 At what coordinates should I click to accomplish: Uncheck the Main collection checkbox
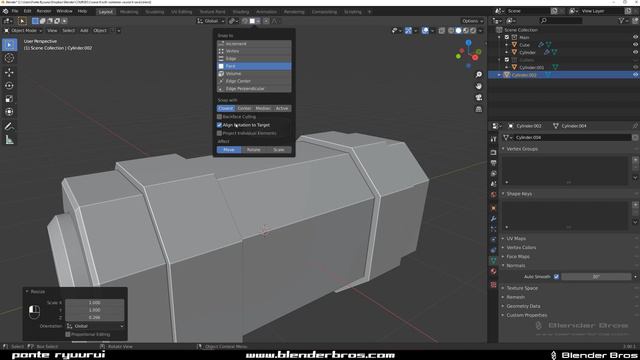click(507, 37)
